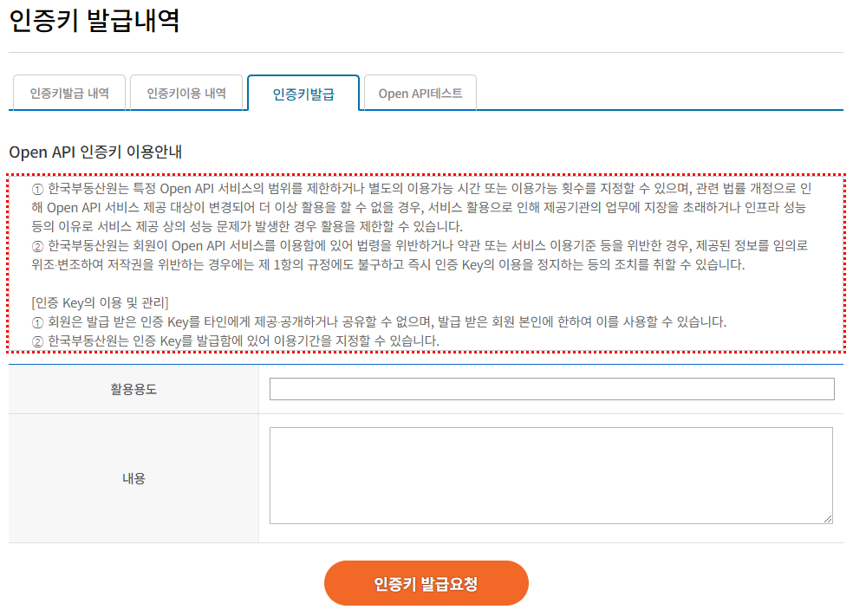
Task: Switch to the 인증키이용 내역 tab
Action: (186, 93)
